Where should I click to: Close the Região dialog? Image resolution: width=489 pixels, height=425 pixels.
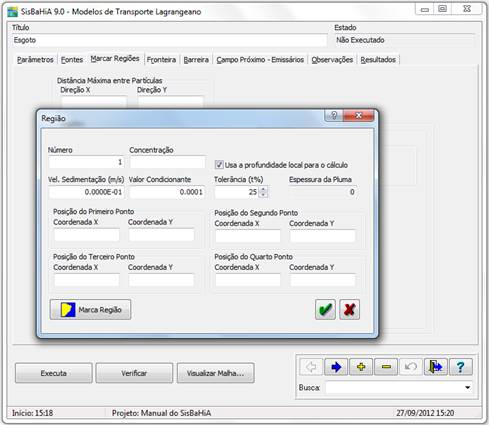point(359,115)
